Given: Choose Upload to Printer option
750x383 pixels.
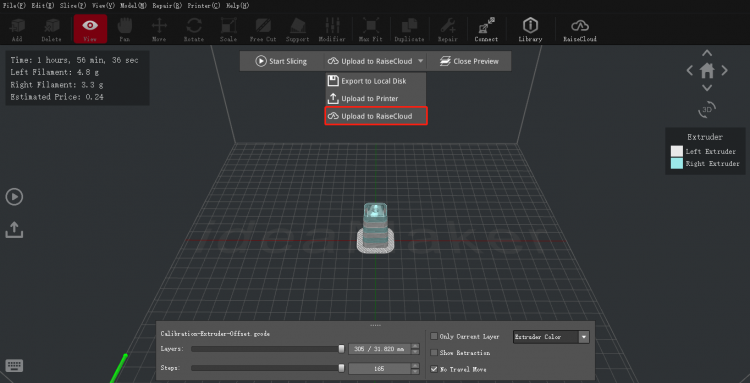Looking at the screenshot, I should 375,98.
